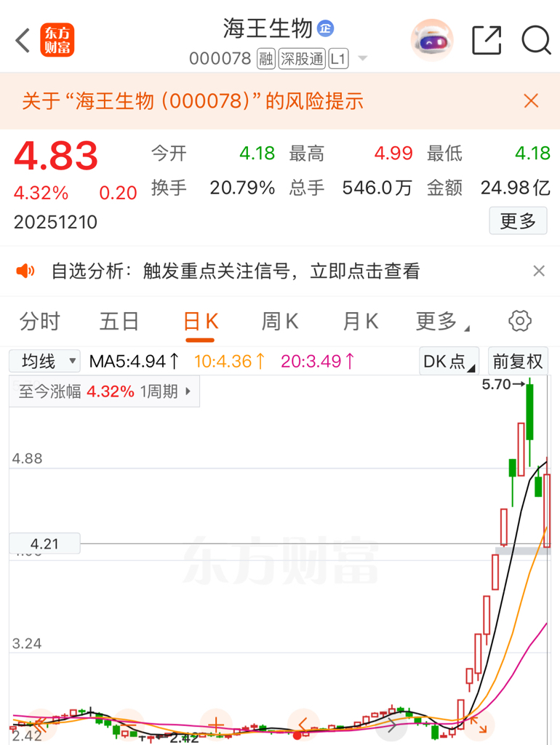Switch to the 五日 tab
The width and height of the screenshot is (560, 745).
(x=119, y=321)
